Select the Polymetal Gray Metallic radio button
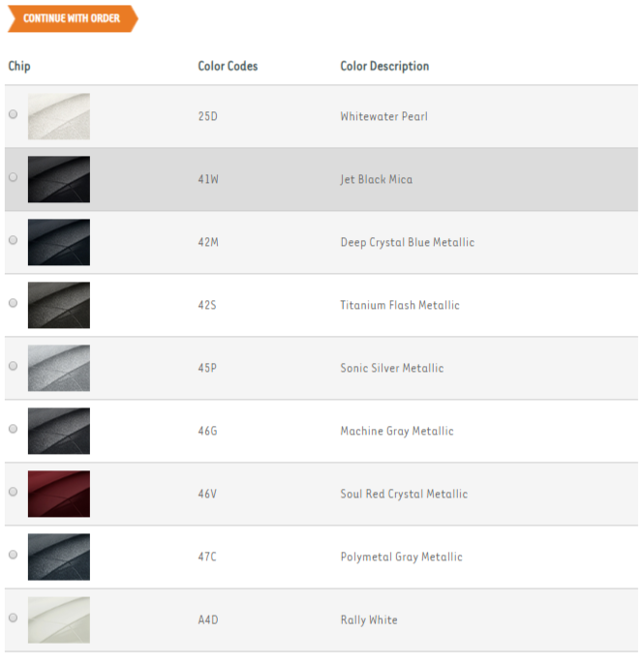This screenshot has height=663, width=644. (x=13, y=555)
